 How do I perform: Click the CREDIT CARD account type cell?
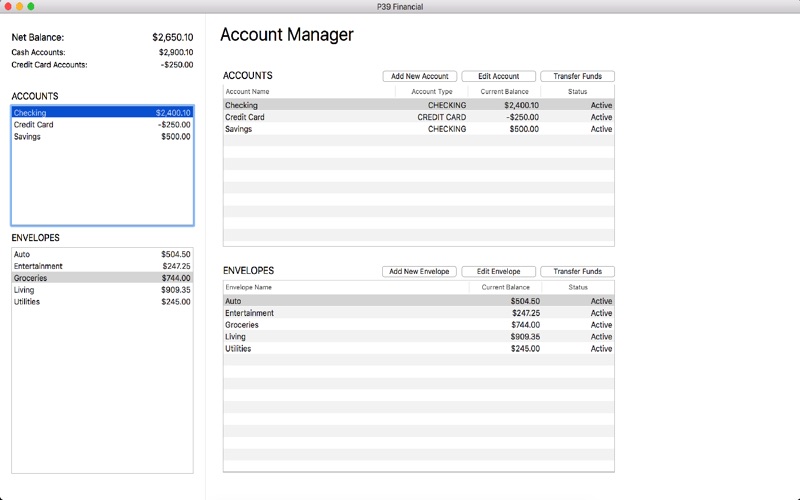point(441,117)
